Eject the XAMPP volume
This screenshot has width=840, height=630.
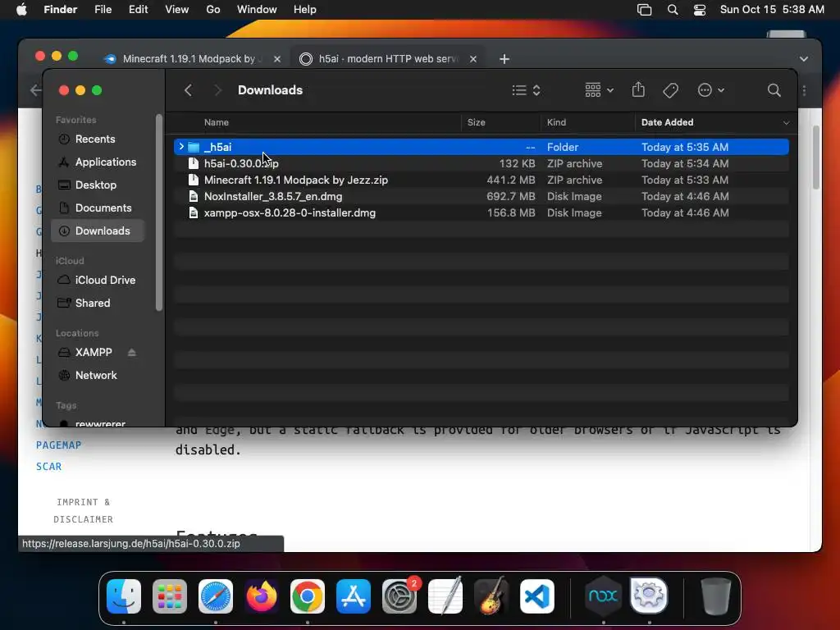(x=132, y=353)
